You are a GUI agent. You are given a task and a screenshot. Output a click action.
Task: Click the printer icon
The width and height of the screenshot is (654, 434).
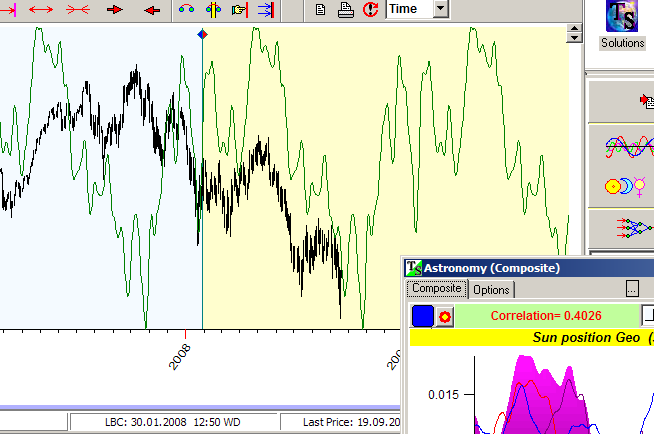345,10
